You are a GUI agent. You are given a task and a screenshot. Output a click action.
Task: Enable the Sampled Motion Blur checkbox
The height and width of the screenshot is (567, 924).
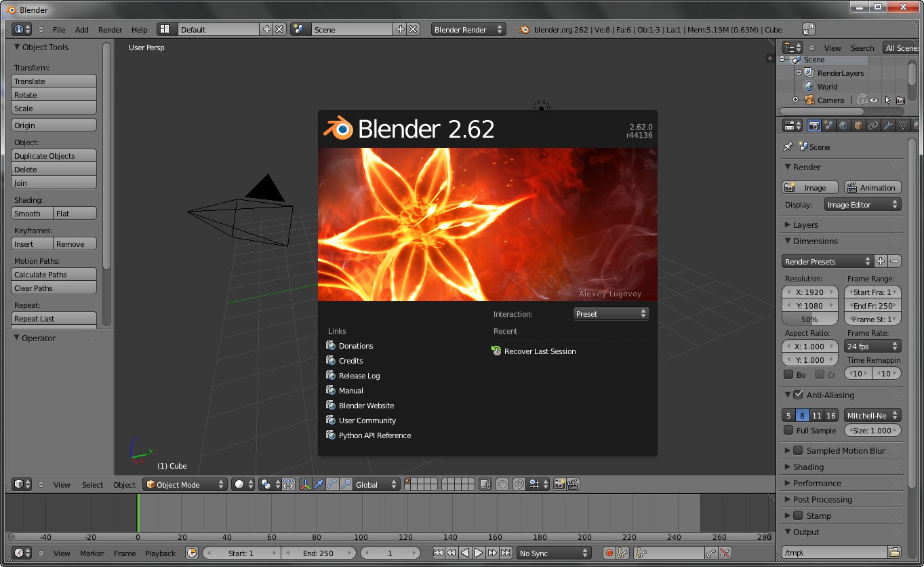coord(798,450)
